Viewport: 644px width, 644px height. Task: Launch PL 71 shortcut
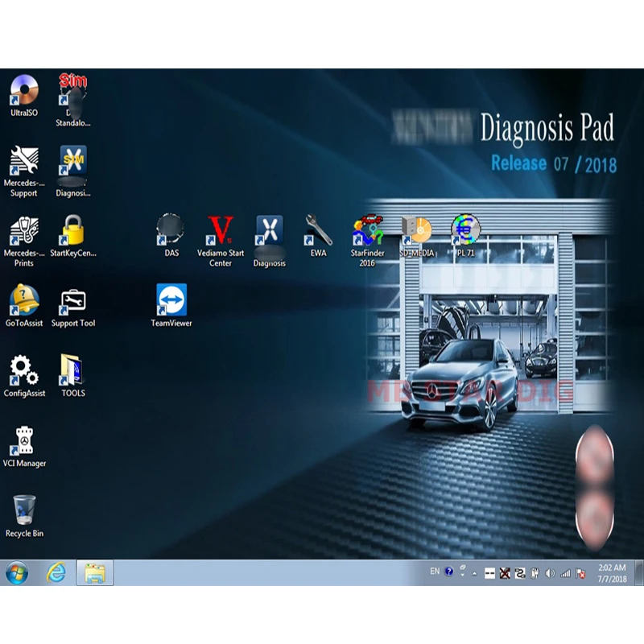pos(465,235)
